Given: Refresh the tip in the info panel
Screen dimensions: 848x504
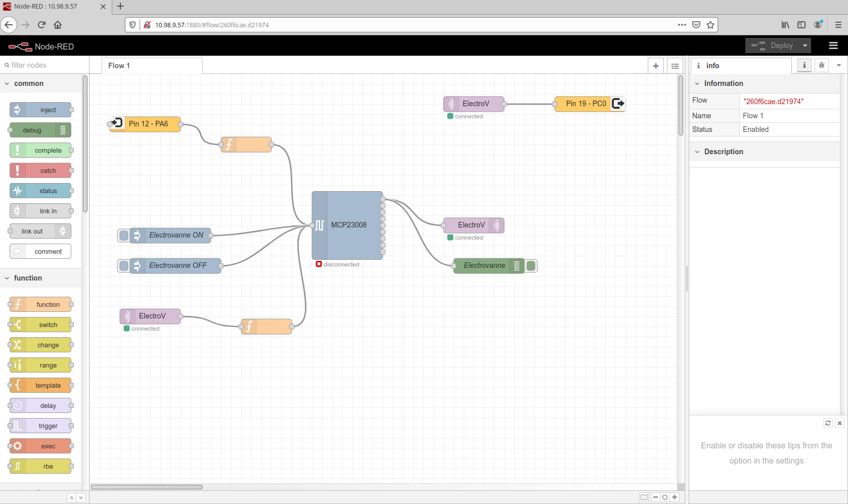Looking at the screenshot, I should pyautogui.click(x=828, y=423).
